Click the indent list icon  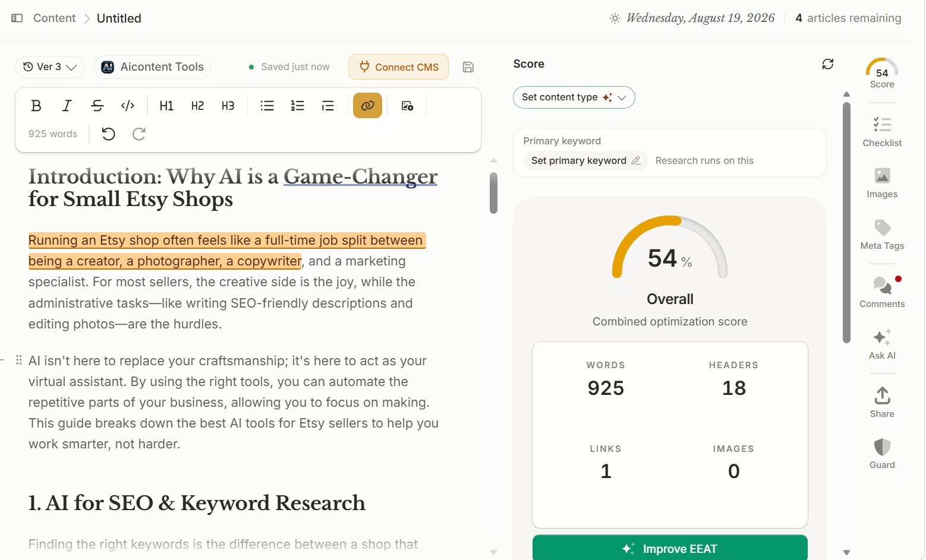coord(328,106)
